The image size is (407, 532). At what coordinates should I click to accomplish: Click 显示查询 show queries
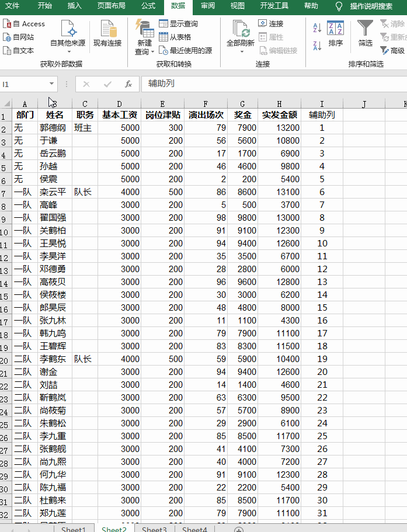(179, 24)
